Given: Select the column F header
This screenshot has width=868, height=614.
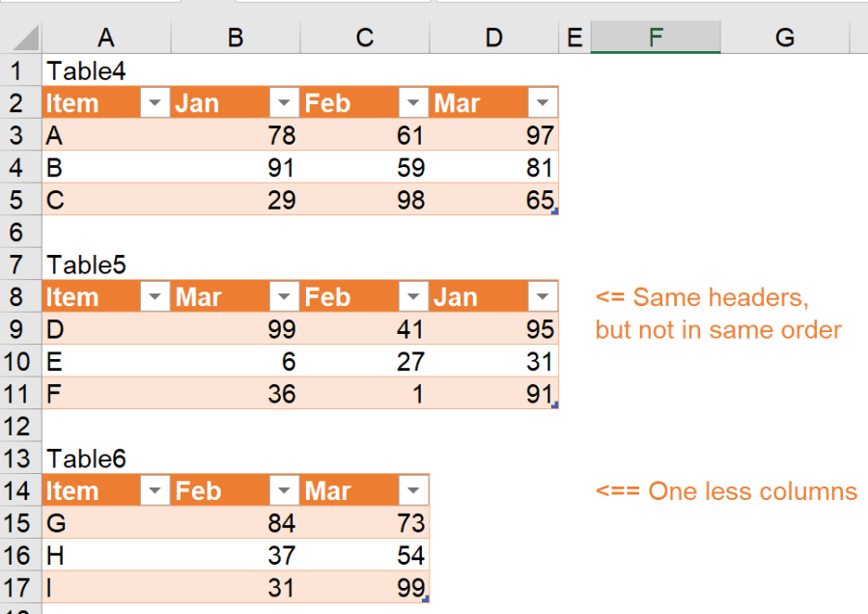Looking at the screenshot, I should [x=656, y=38].
